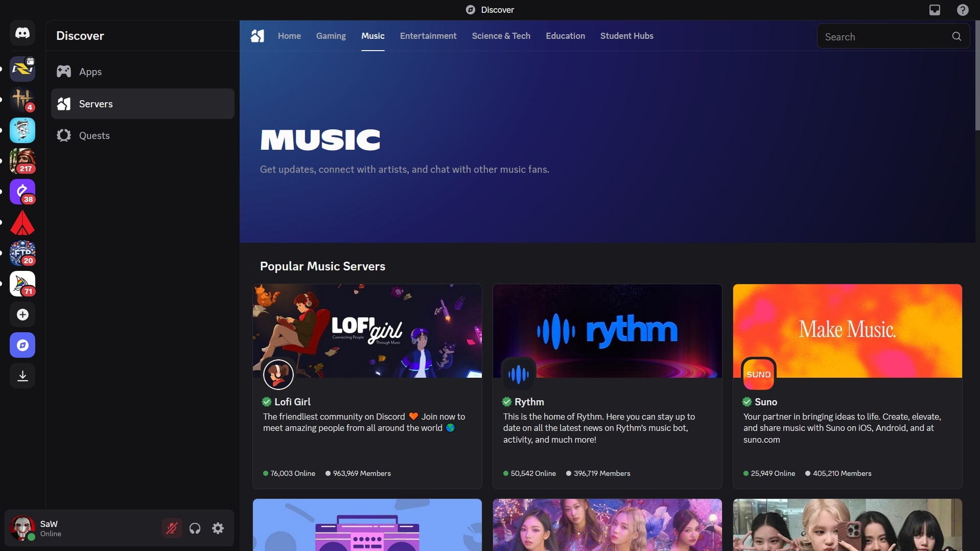Click the Suno server name
This screenshot has height=551, width=980.
[766, 402]
